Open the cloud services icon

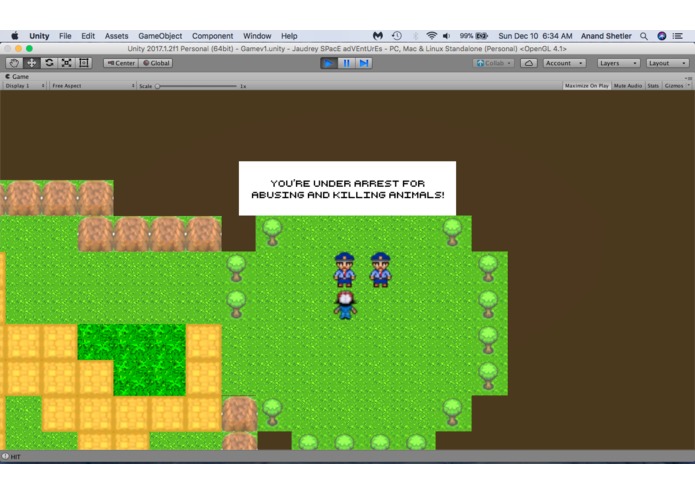click(x=529, y=63)
